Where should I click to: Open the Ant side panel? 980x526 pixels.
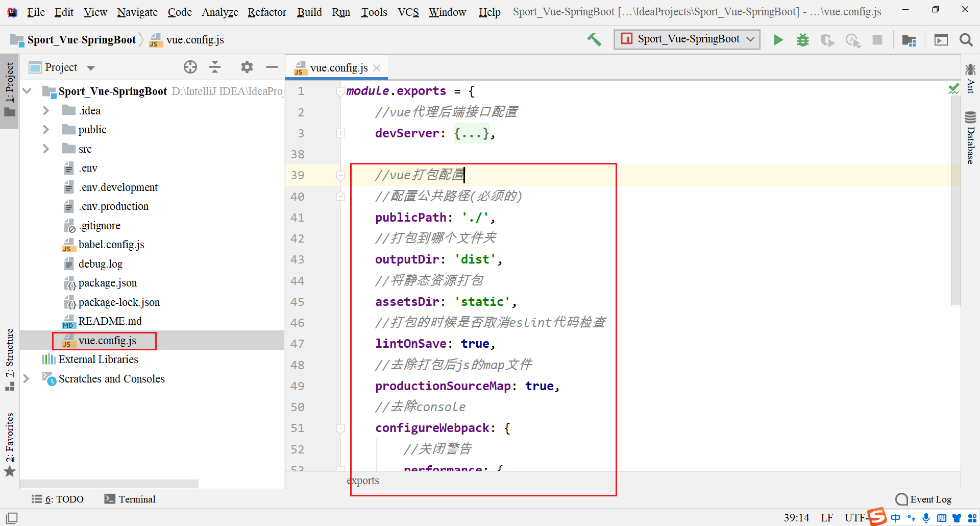[970, 78]
